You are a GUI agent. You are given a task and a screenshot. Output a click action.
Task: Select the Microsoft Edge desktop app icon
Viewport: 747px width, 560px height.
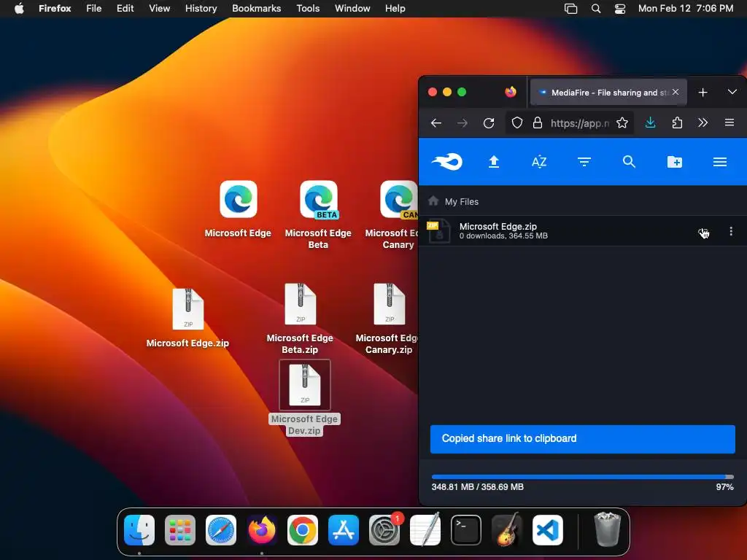(239, 199)
